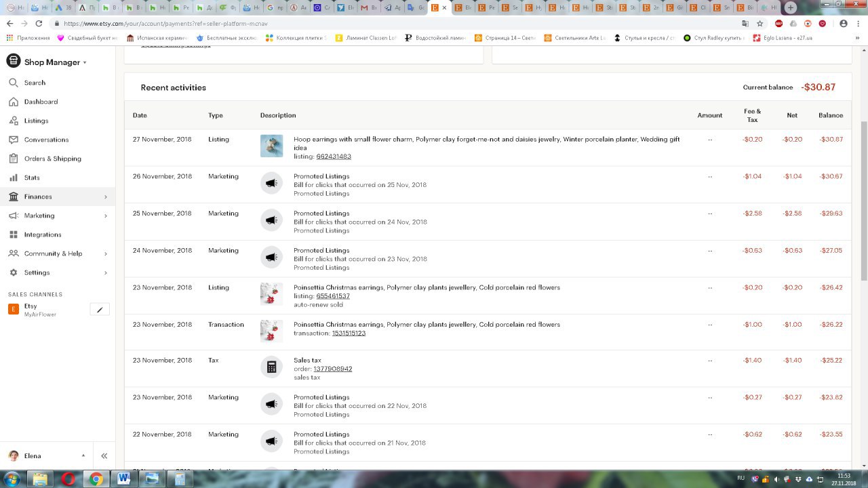Open listing link 662431483
The width and height of the screenshot is (868, 488).
pyautogui.click(x=334, y=157)
